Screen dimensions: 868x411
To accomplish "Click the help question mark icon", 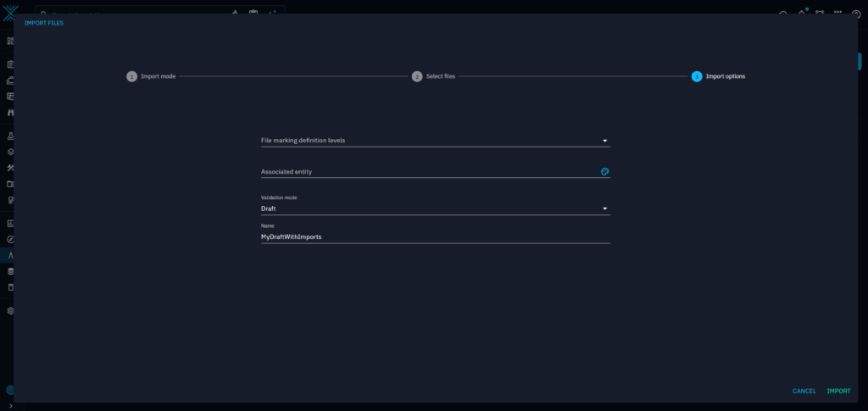I will [782, 14].
